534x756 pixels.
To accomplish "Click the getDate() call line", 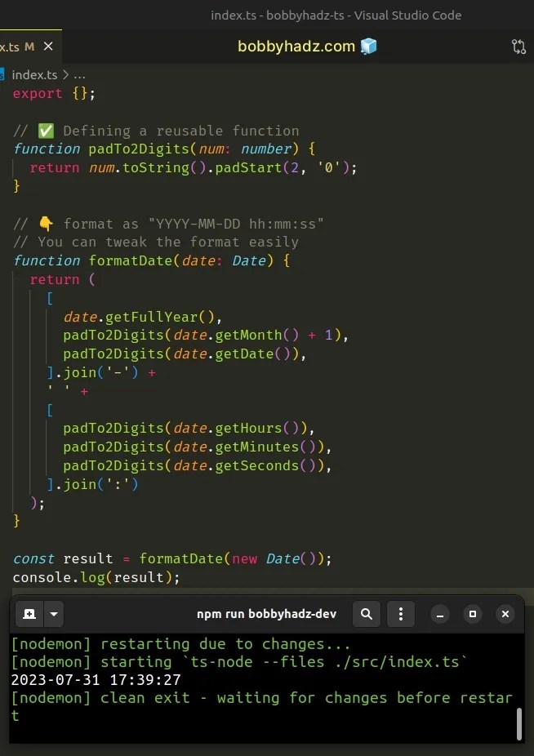I will tap(185, 354).
